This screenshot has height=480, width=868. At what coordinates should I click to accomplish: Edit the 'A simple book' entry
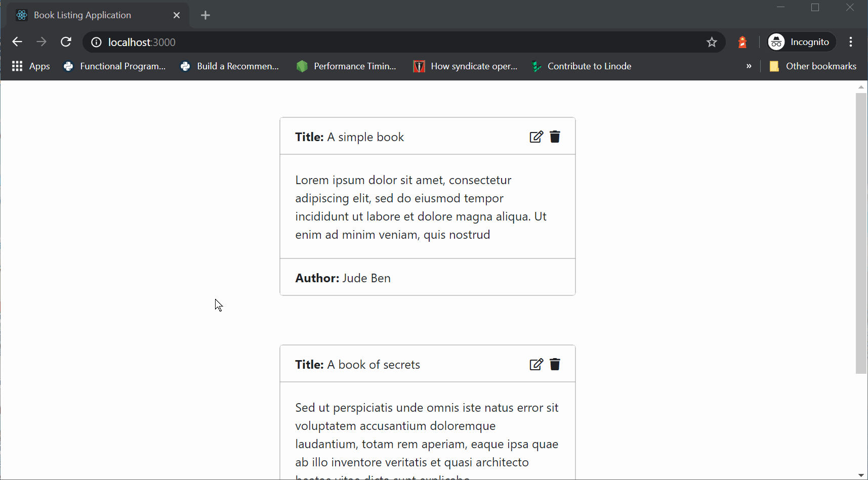tap(536, 137)
